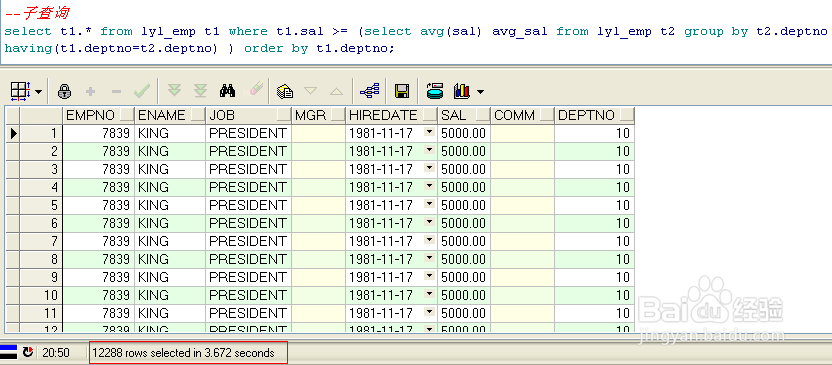
Task: Click the sort box in the MGR header
Action: [338, 115]
